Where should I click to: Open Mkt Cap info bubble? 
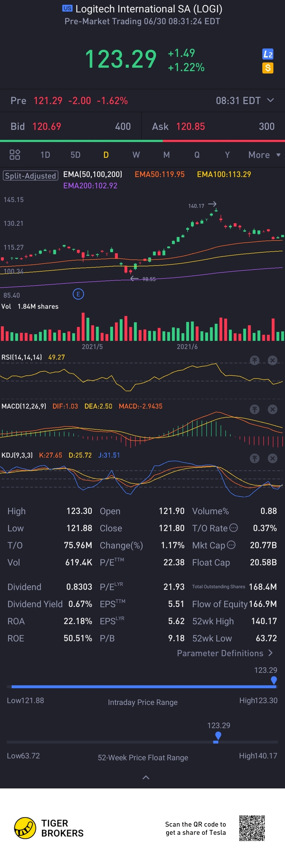231,545
